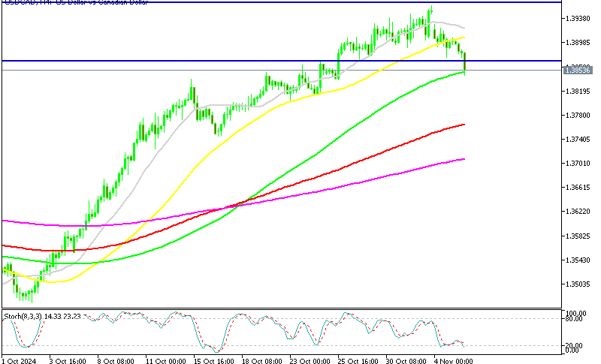Click the 4 Nov 00:00 time label
Viewport: 601px width, 364px height.
454,361
